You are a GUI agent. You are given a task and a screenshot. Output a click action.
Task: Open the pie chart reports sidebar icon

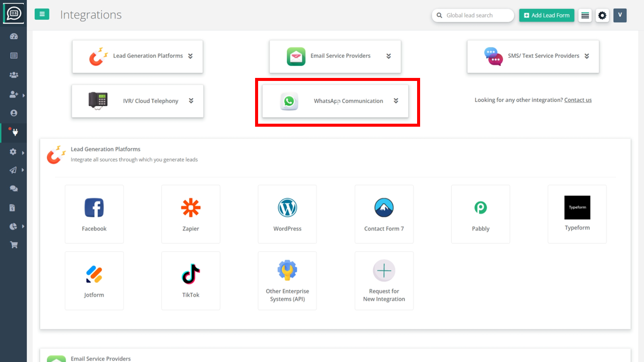click(x=14, y=227)
